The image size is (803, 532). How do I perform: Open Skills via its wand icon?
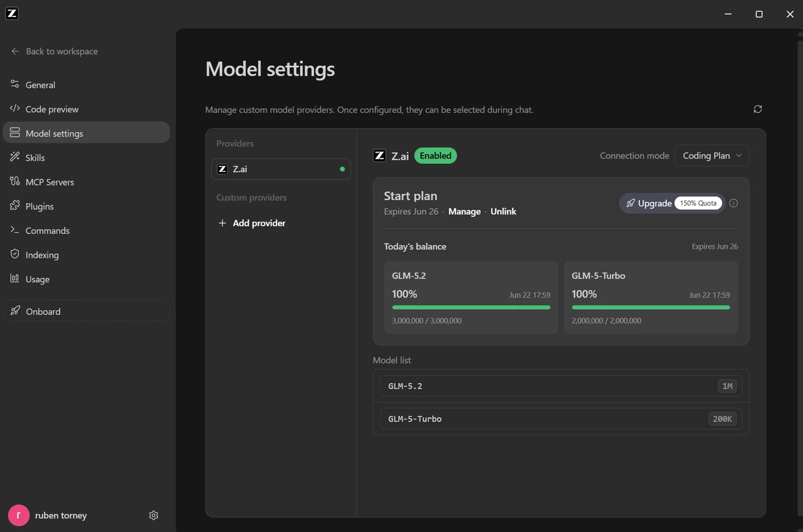[15, 157]
